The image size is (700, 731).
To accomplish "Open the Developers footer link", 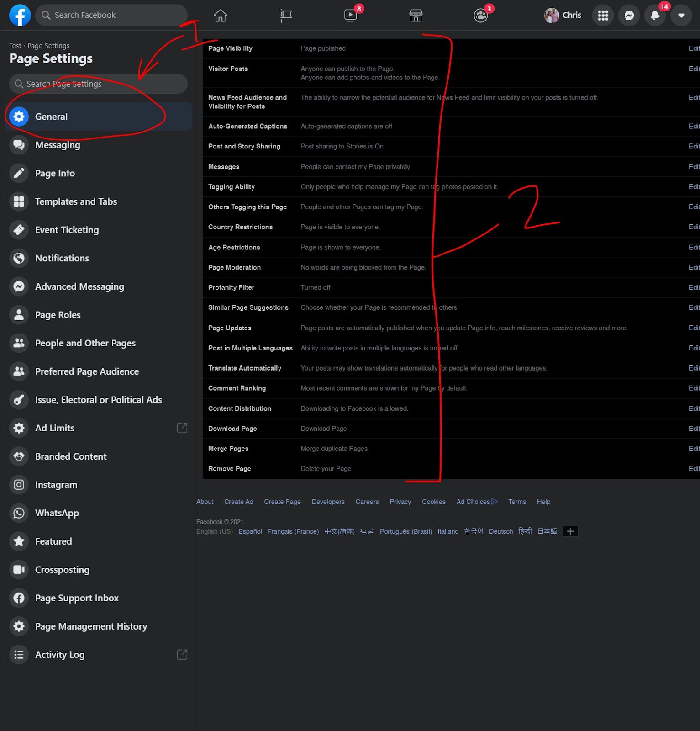I will (328, 502).
